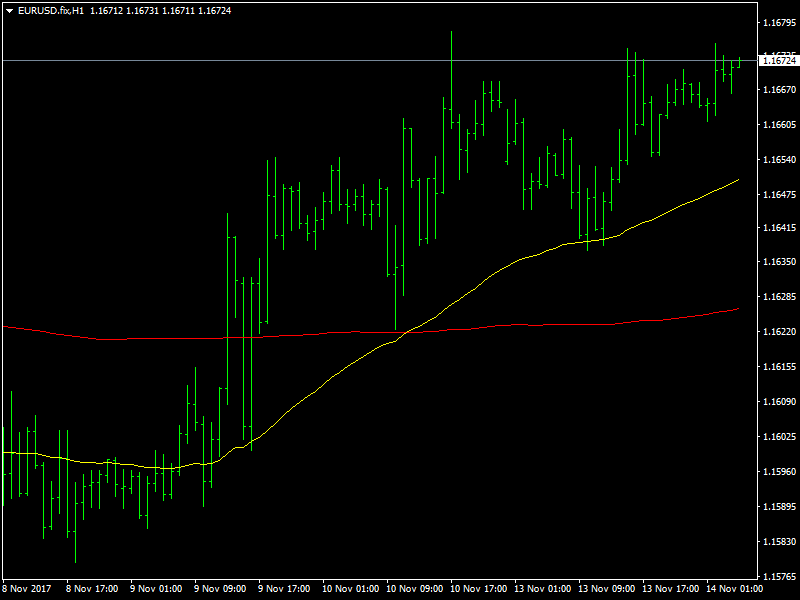800x600 pixels.
Task: Click the current price tag 1.16724
Action: 779,61
